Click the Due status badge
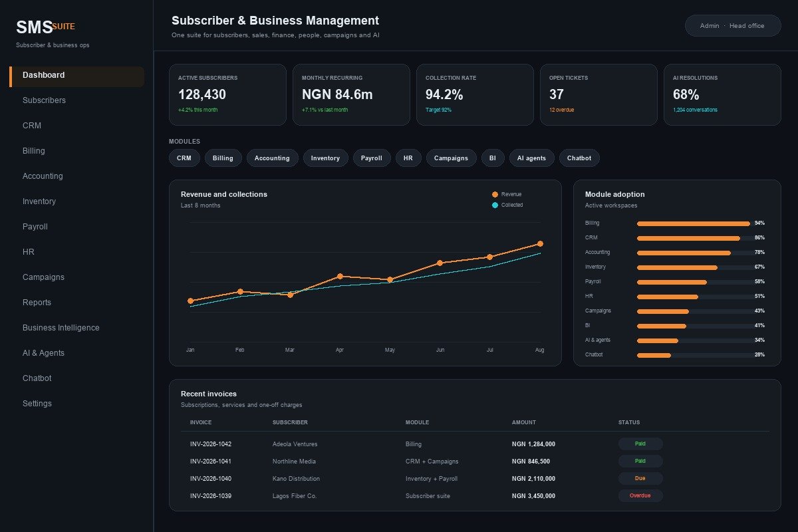This screenshot has height=532, width=798. 640,478
